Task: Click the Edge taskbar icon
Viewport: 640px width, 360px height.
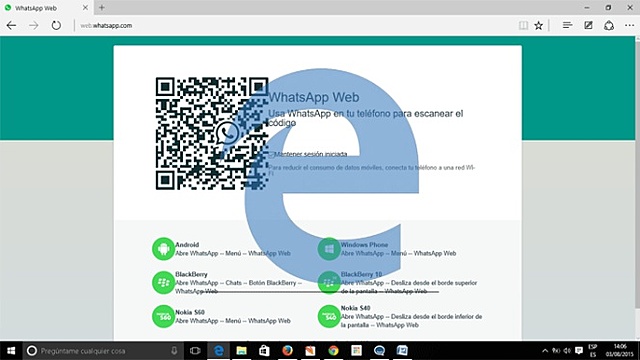Action: pos(219,351)
